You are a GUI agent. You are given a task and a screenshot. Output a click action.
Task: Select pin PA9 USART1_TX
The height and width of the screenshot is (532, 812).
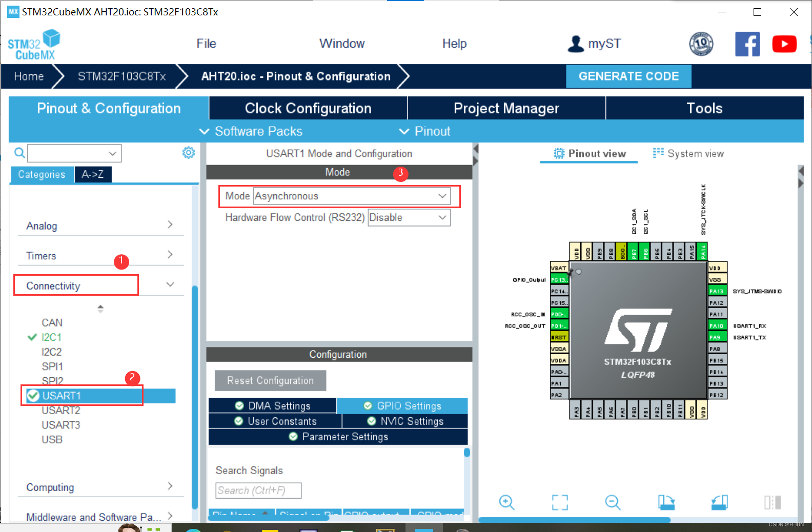point(717,337)
